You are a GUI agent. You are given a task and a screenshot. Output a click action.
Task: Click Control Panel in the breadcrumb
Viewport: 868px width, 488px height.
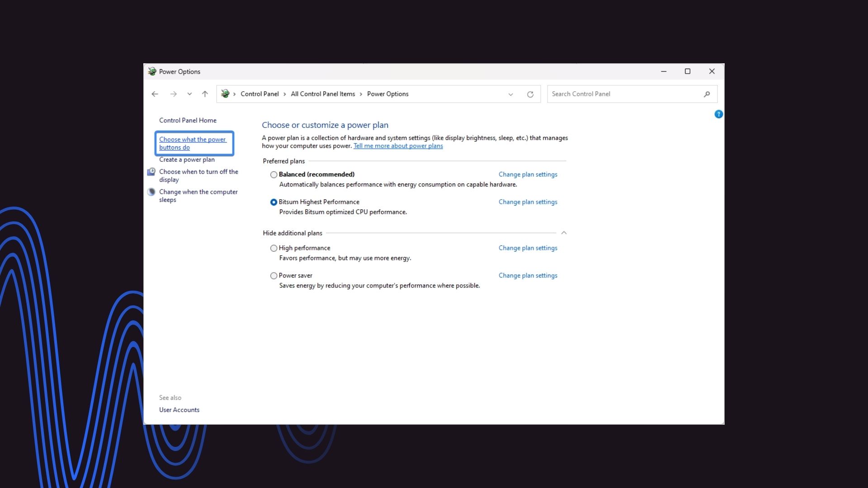coord(259,94)
